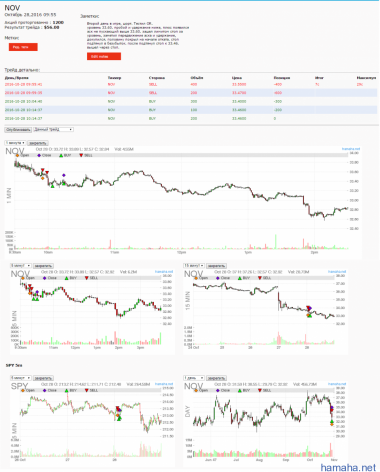The image size is (380, 472).
Task: Click the green BUY legend icon on 5-minute NOV chart
Action: (67, 278)
